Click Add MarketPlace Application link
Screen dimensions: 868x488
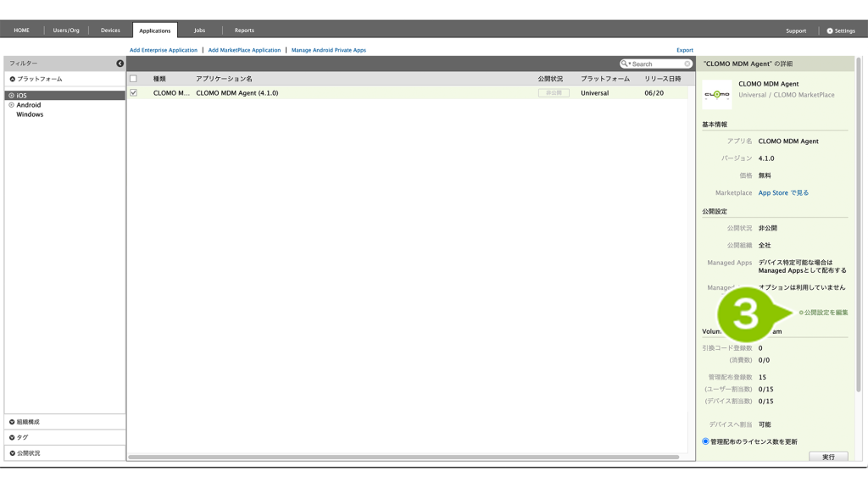[244, 50]
